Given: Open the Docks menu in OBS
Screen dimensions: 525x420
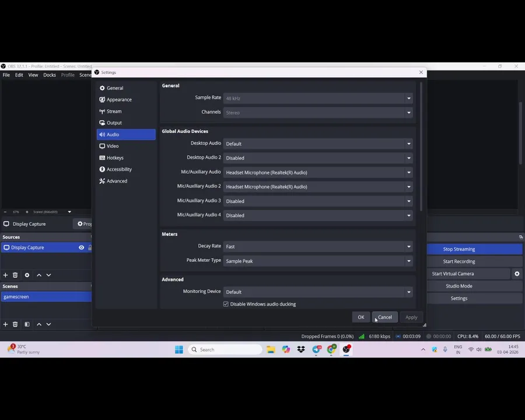Looking at the screenshot, I should tap(50, 75).
